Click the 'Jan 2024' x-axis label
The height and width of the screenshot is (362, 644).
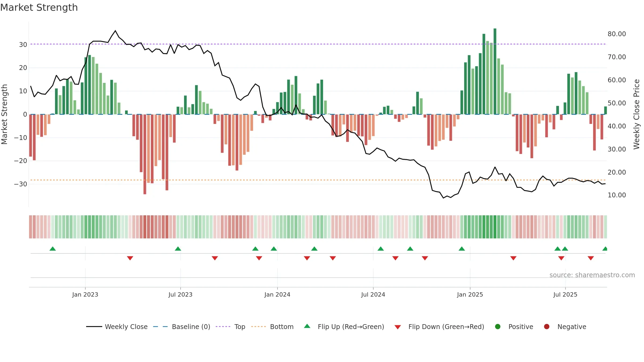point(277,294)
